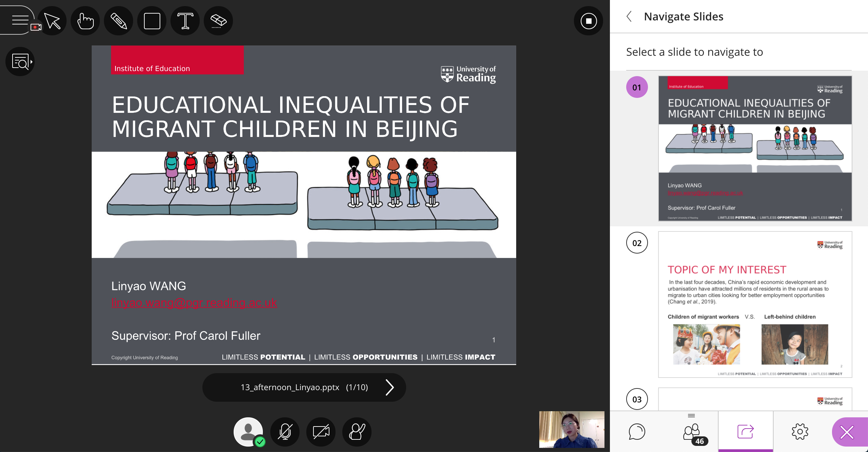Advance to next slide with arrow
Image resolution: width=868 pixels, height=452 pixels.
[389, 387]
